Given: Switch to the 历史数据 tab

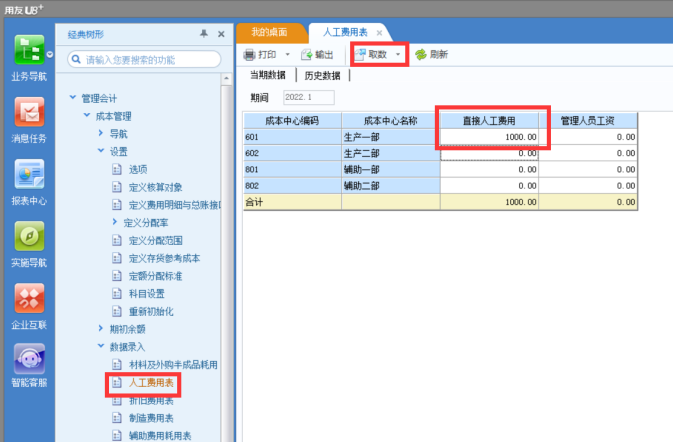Looking at the screenshot, I should 322,76.
